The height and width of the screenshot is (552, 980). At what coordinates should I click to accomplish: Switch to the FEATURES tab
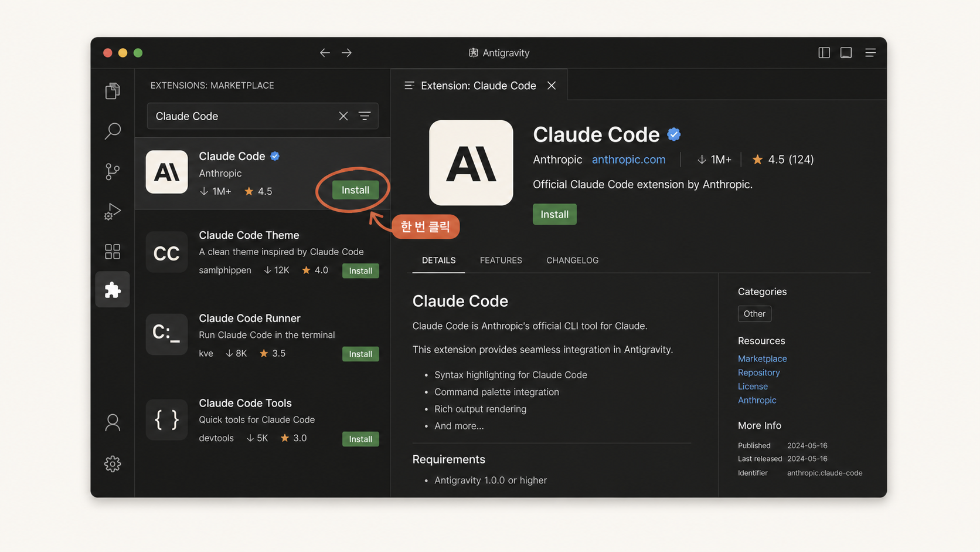click(501, 260)
